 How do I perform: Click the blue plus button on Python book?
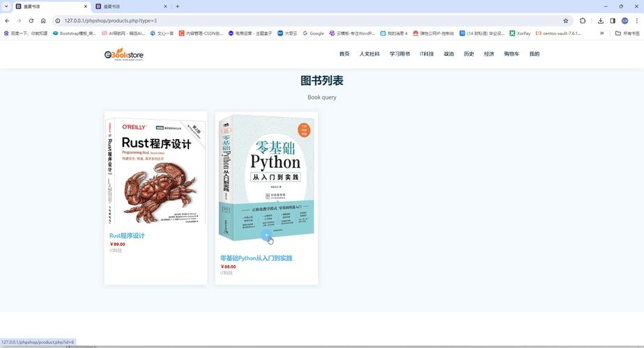[x=266, y=235]
